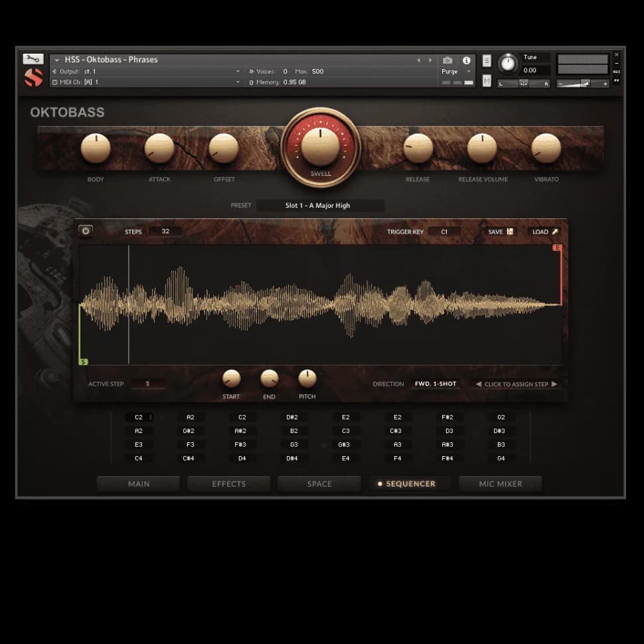This screenshot has width=644, height=644.
Task: Open the MIC MIXER tab
Action: (x=500, y=483)
